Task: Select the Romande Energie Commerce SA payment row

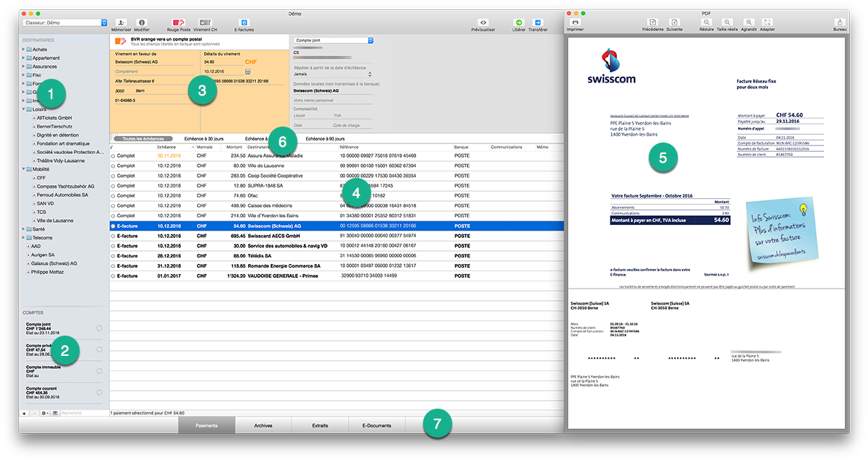Action: click(x=336, y=265)
